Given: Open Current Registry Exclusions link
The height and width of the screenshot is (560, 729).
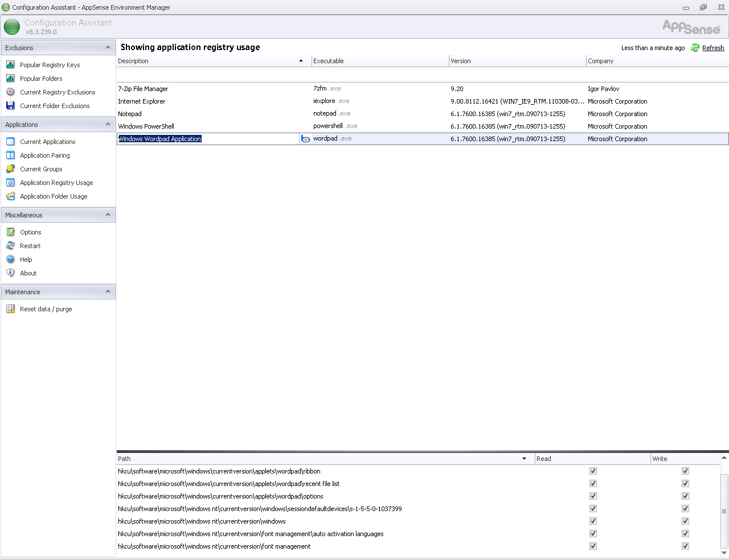Looking at the screenshot, I should (58, 92).
